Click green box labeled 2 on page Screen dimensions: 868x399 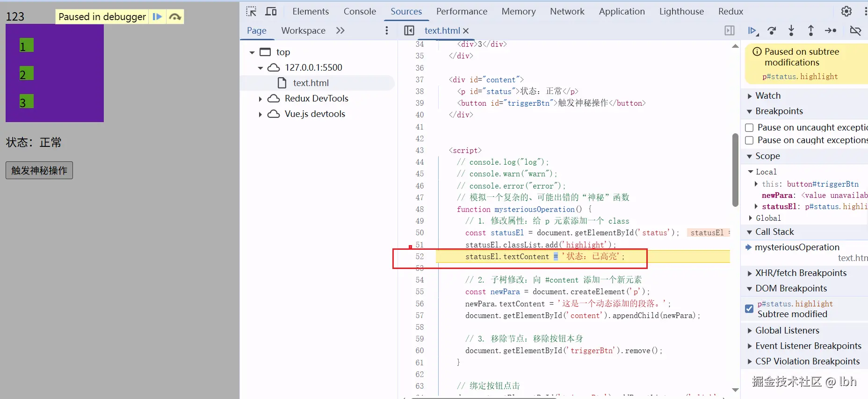[26, 74]
